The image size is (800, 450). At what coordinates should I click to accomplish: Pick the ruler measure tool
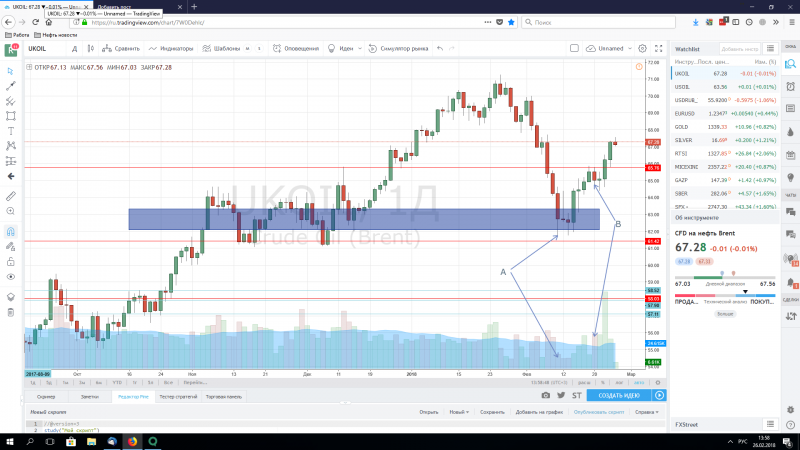pyautogui.click(x=10, y=194)
